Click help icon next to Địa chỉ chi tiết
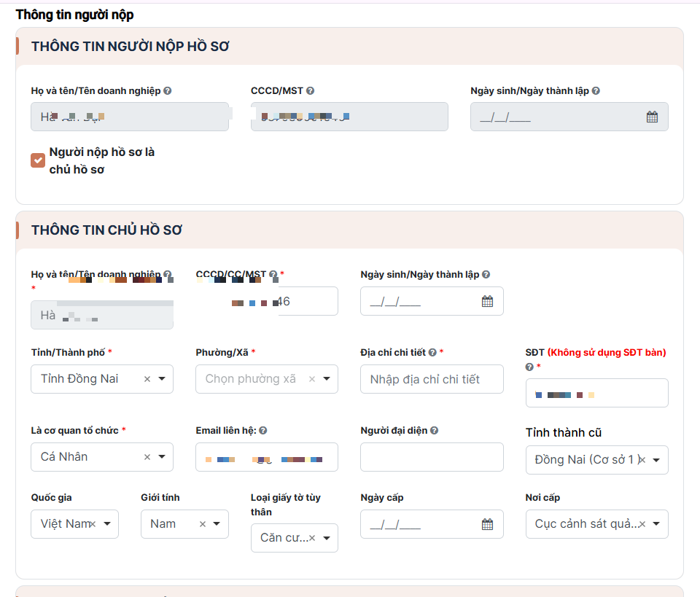The image size is (700, 597). click(x=432, y=353)
